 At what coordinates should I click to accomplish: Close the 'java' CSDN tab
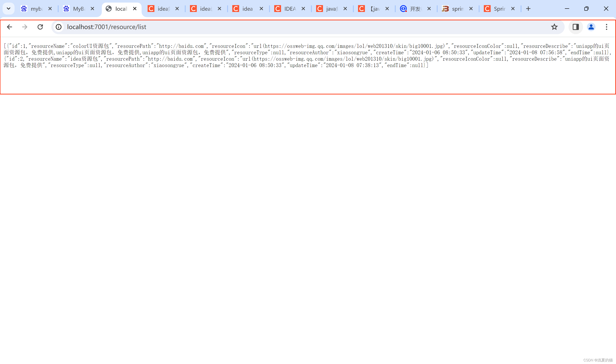345,9
